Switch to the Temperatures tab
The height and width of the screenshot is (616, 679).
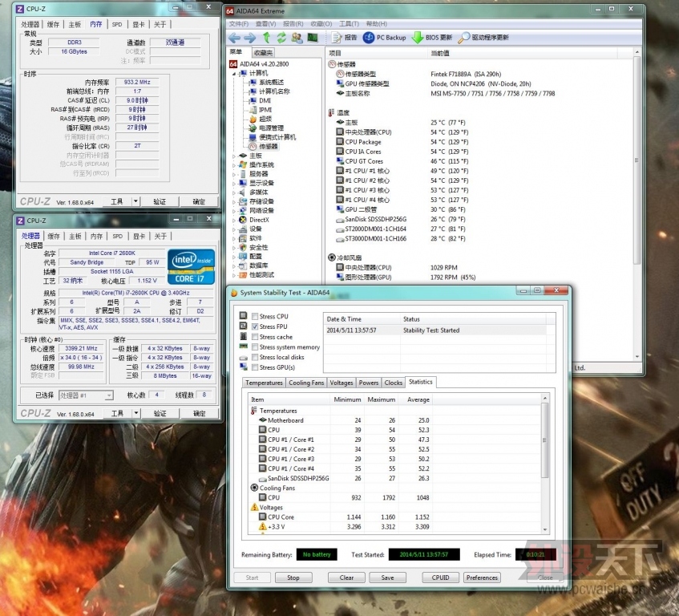click(264, 383)
